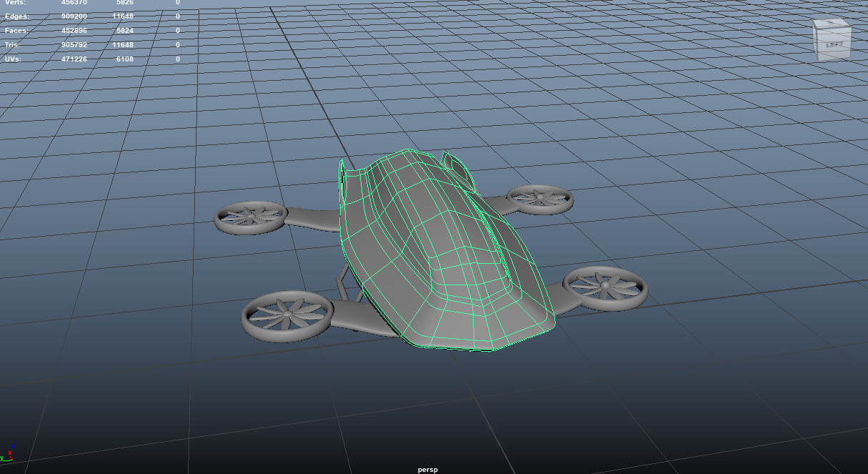868x474 pixels.
Task: Click the XYZ axis indicator in the corner
Action: tap(9, 453)
